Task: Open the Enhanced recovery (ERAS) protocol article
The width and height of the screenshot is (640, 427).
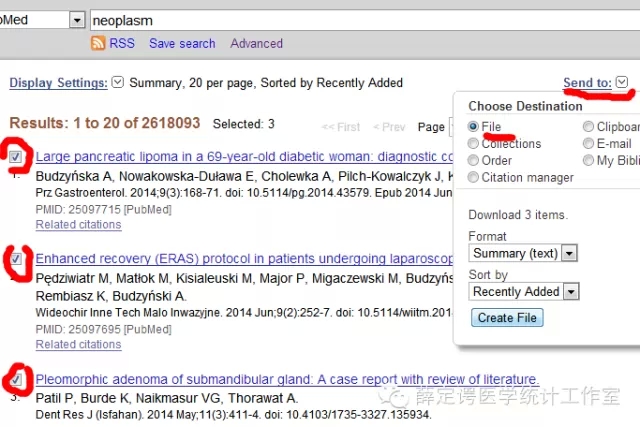Action: tap(244, 258)
